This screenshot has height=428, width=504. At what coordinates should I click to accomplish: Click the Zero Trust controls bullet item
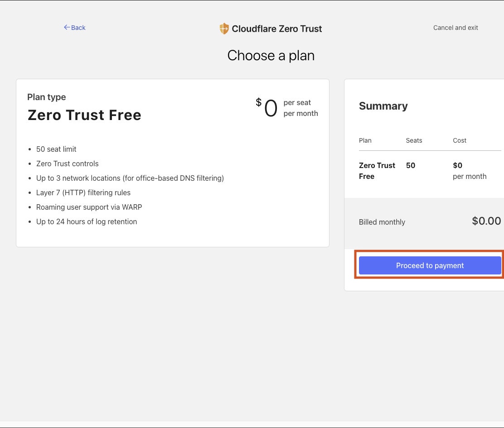coord(67,164)
